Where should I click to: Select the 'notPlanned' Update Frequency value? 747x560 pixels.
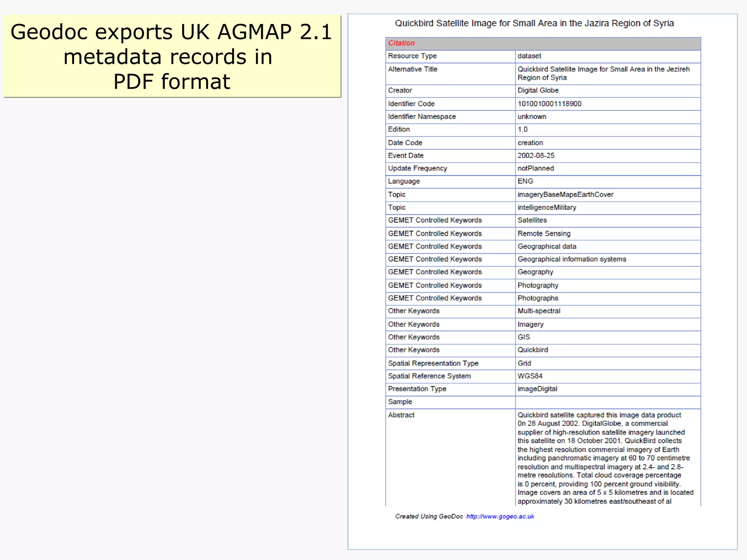(535, 168)
